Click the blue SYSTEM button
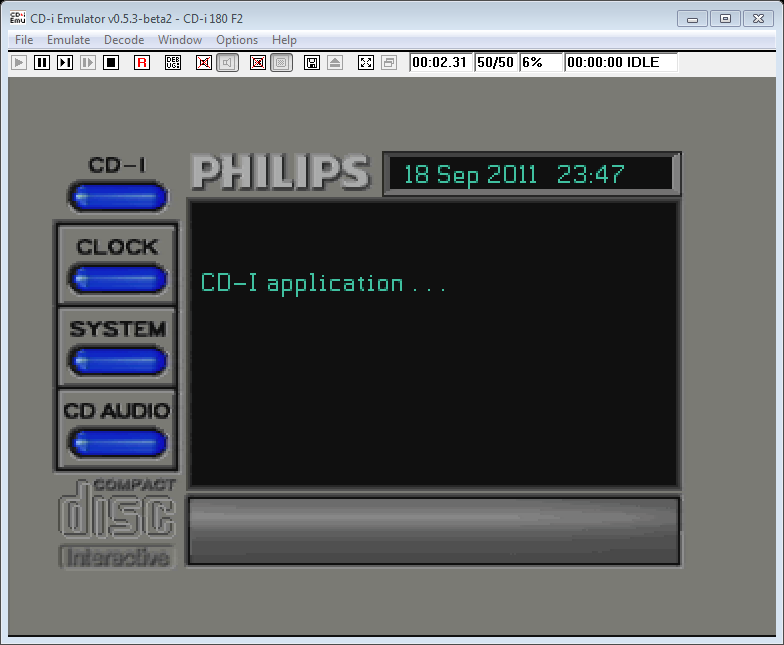This screenshot has height=645, width=784. click(118, 360)
